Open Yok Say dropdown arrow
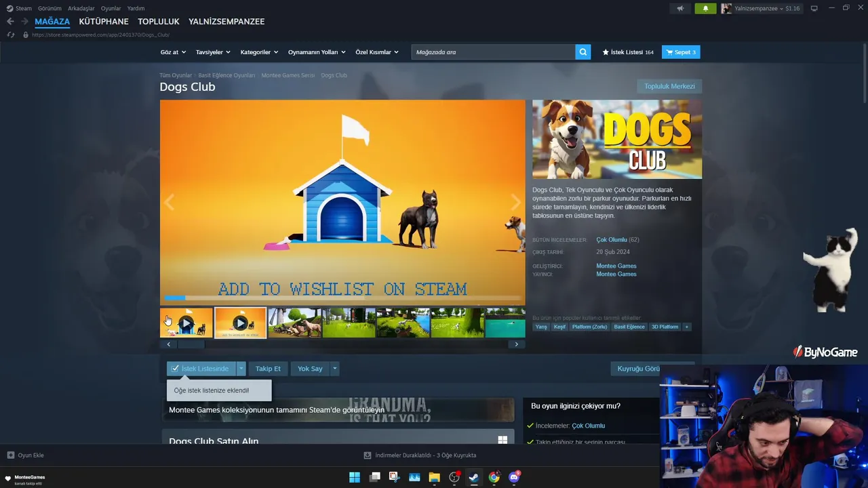This screenshot has height=488, width=868. tap(334, 369)
